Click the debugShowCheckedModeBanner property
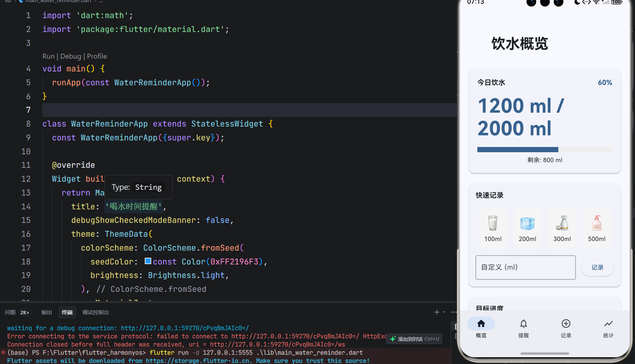This screenshot has width=635, height=364. pyautogui.click(x=133, y=220)
